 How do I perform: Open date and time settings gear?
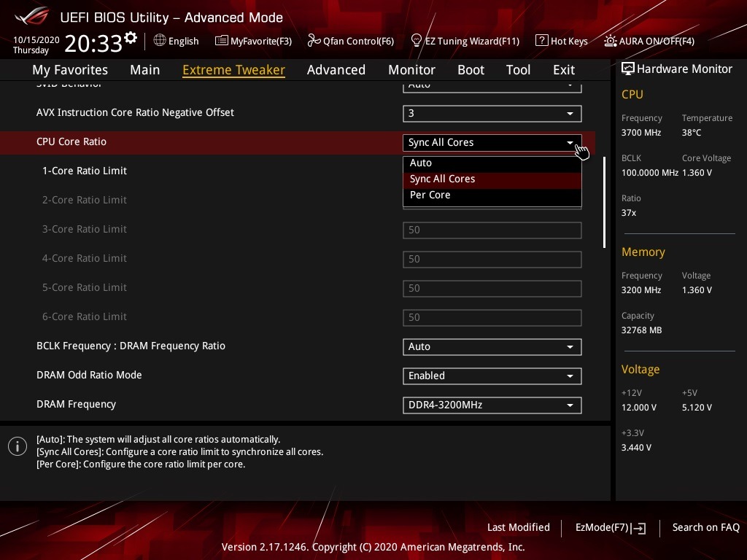pyautogui.click(x=131, y=38)
